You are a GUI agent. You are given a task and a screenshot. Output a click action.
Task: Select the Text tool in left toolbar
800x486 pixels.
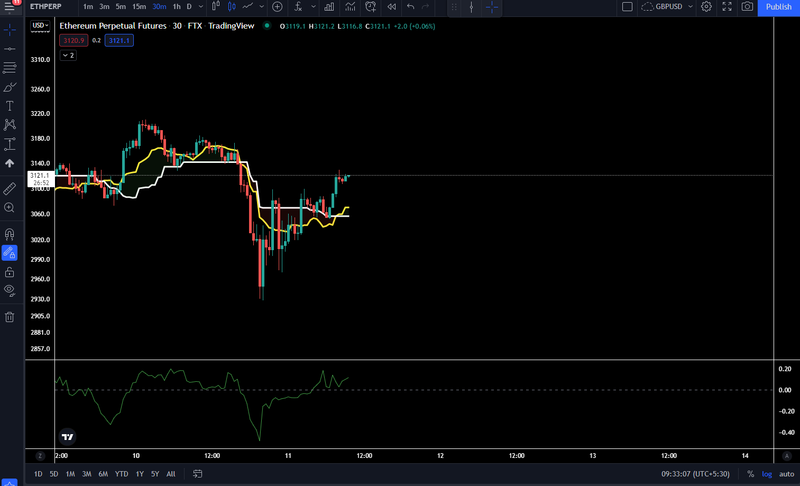(x=9, y=106)
